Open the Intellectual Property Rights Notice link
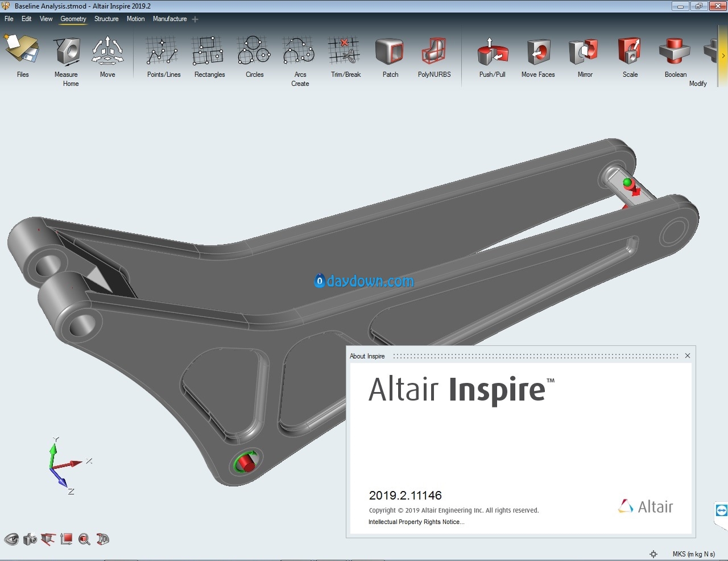The width and height of the screenshot is (728, 561). click(416, 522)
